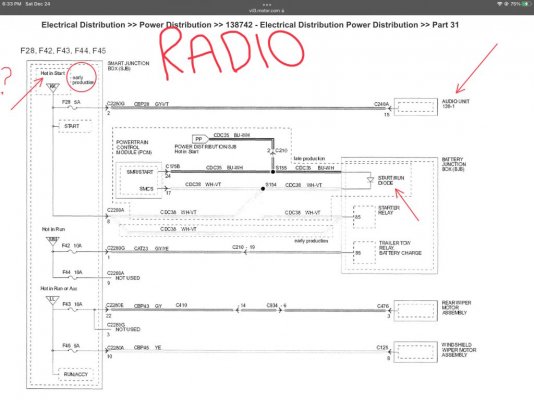Click the AUDIO UNIT dashed component box
The image size is (534, 400).
click(416, 107)
